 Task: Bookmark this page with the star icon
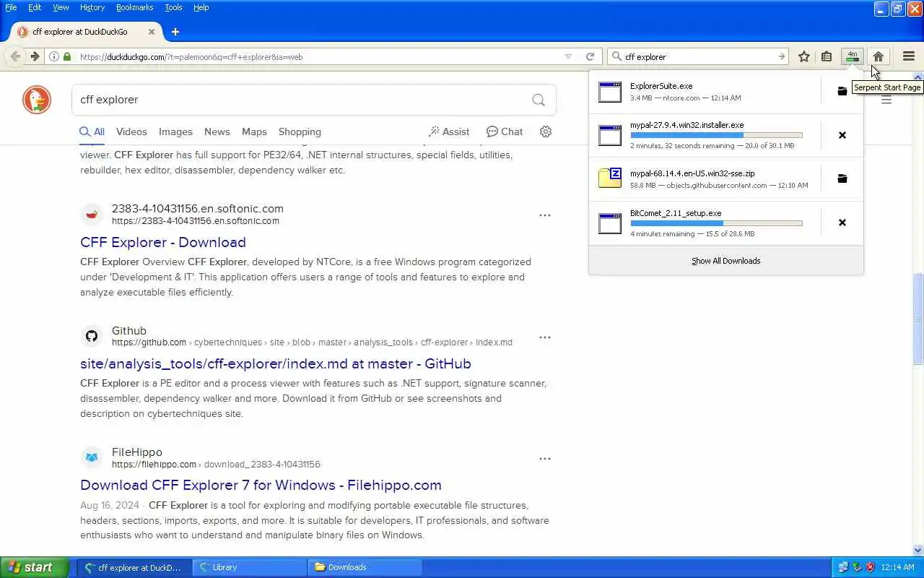(804, 56)
